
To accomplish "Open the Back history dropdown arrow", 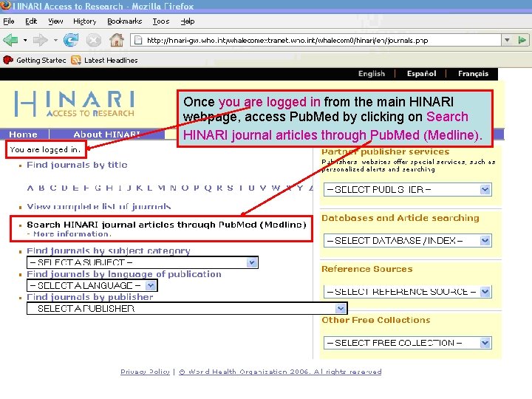I will (25, 41).
